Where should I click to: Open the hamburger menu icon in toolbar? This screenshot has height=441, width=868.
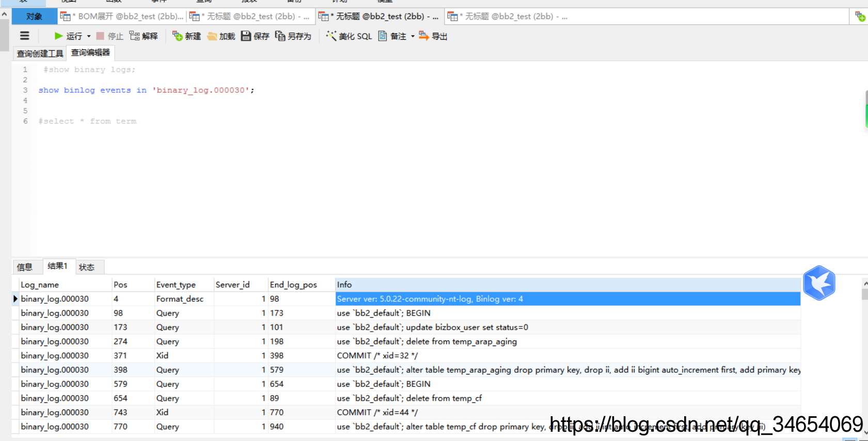pyautogui.click(x=24, y=36)
